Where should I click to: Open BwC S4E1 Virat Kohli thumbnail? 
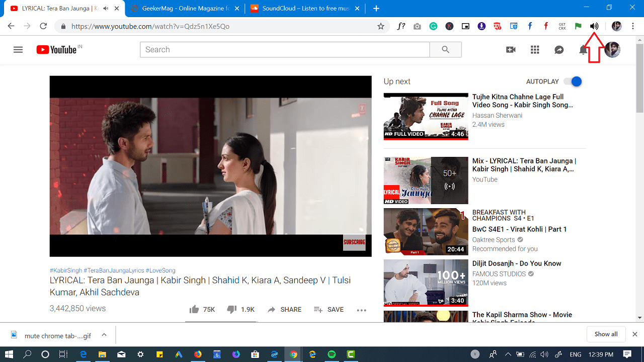point(426,232)
